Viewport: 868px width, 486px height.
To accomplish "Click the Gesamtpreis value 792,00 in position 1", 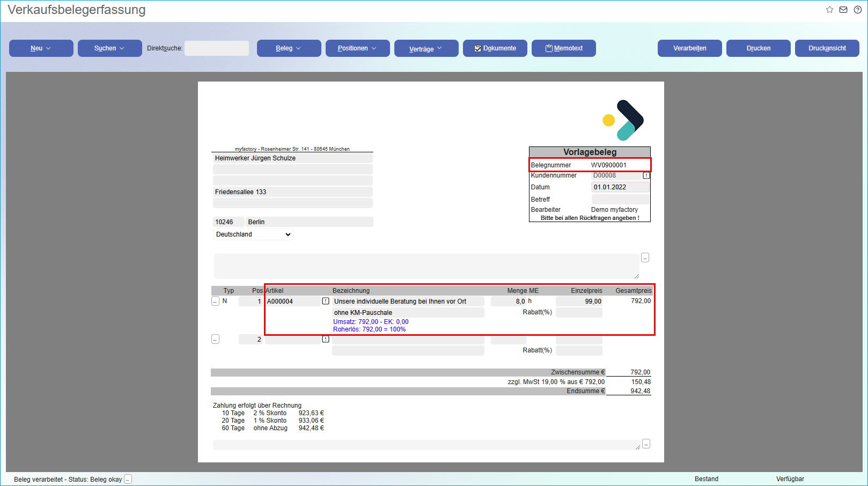I will point(641,301).
